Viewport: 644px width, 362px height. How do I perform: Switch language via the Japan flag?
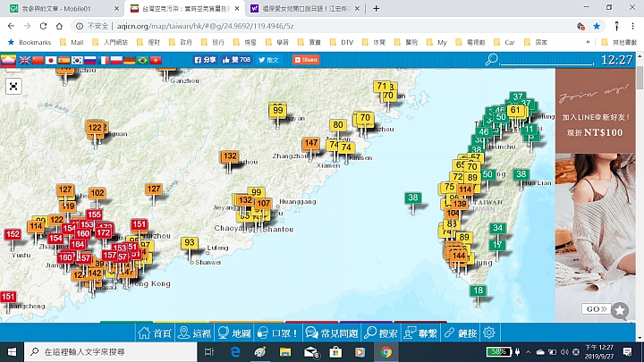[51, 61]
